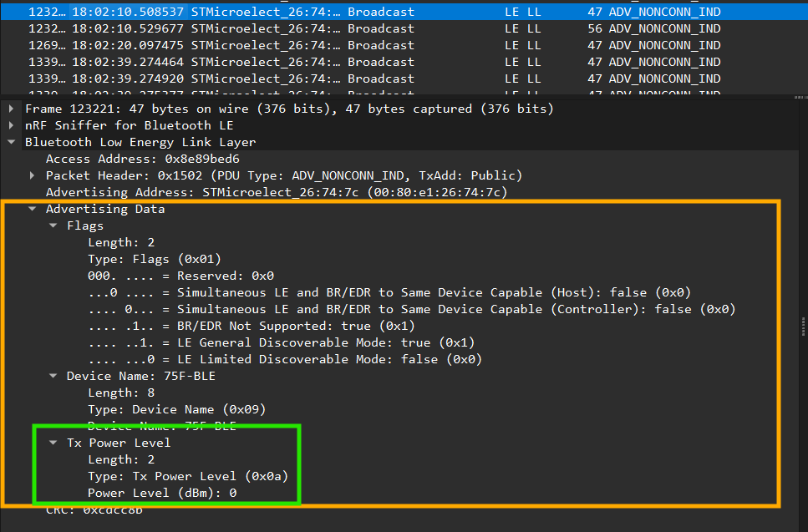Image resolution: width=808 pixels, height=532 pixels.
Task: Collapse the Tx Power Level subtree
Action: tap(53, 443)
